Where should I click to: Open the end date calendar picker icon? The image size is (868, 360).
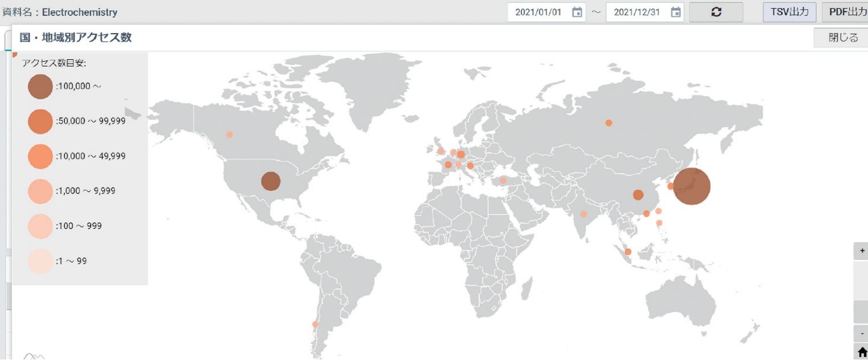click(x=676, y=12)
